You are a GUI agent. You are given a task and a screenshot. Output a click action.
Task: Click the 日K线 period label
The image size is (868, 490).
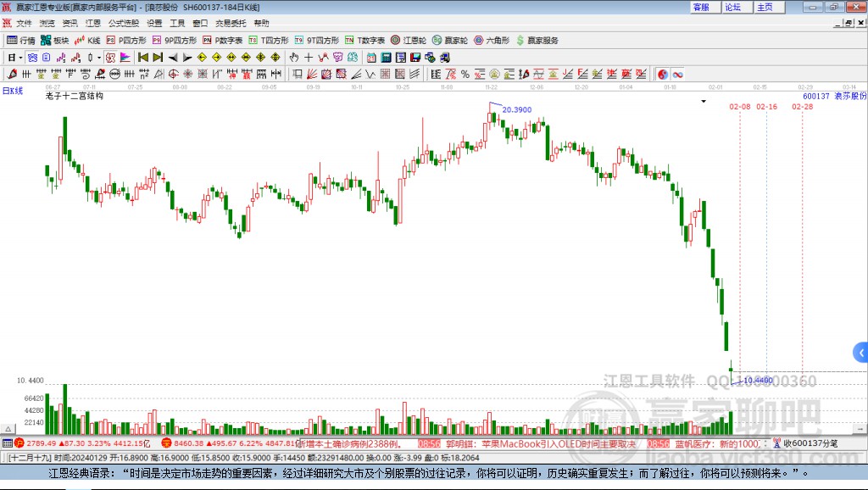point(13,92)
